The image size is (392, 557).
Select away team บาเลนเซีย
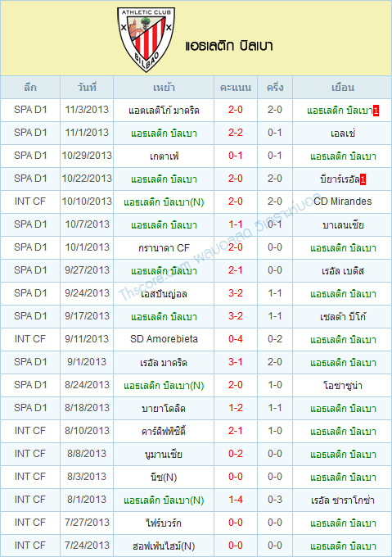point(343,225)
